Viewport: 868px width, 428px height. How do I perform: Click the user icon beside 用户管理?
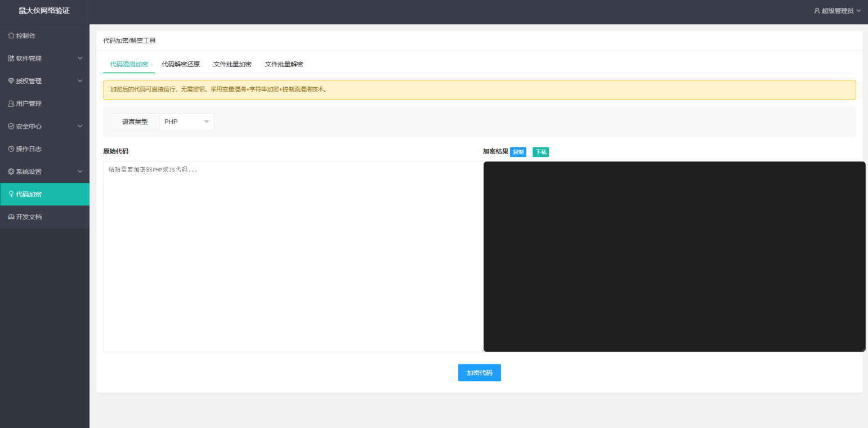click(x=11, y=104)
